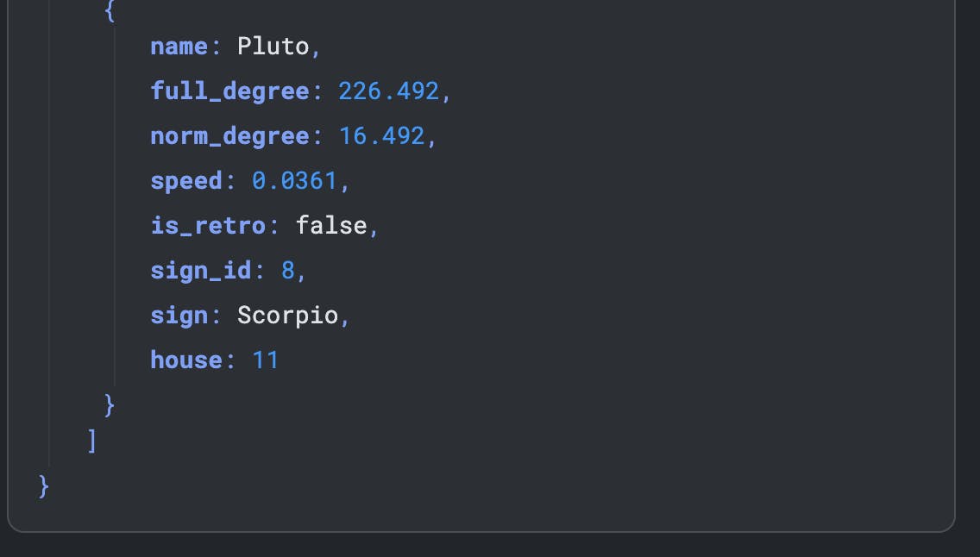Image resolution: width=980 pixels, height=557 pixels.
Task: Click the 'name' key label
Action: pyautogui.click(x=179, y=46)
